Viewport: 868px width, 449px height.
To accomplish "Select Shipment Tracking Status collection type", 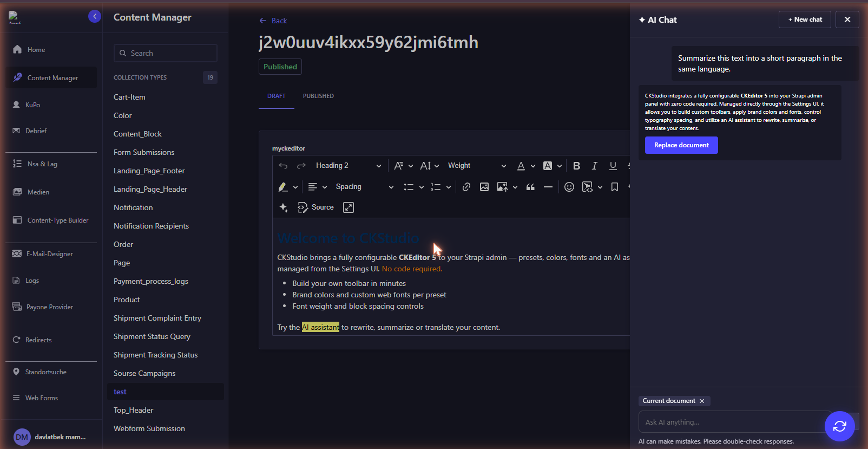I will (x=155, y=355).
